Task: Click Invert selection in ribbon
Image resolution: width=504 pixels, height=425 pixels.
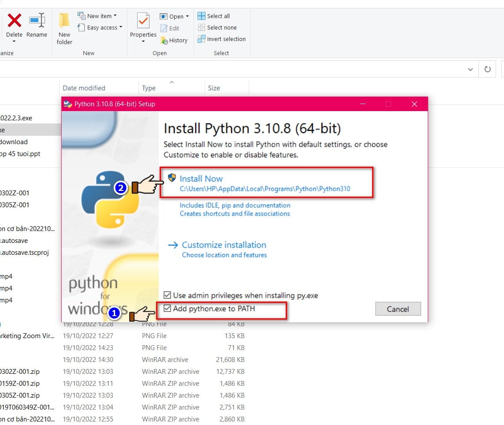Action: 222,39
